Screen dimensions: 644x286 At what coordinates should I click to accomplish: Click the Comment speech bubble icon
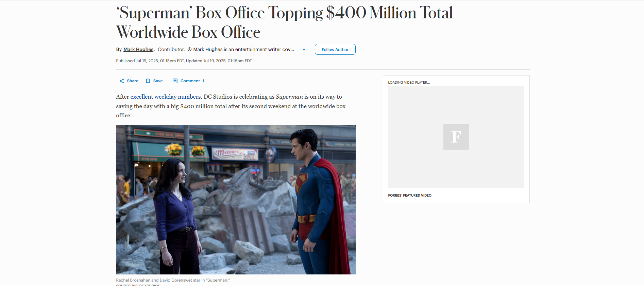click(175, 81)
